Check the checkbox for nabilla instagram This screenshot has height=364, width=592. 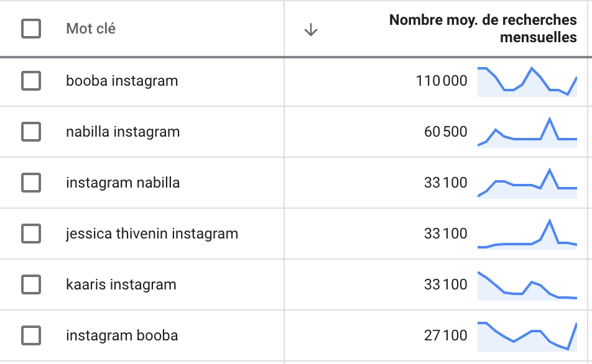click(31, 132)
